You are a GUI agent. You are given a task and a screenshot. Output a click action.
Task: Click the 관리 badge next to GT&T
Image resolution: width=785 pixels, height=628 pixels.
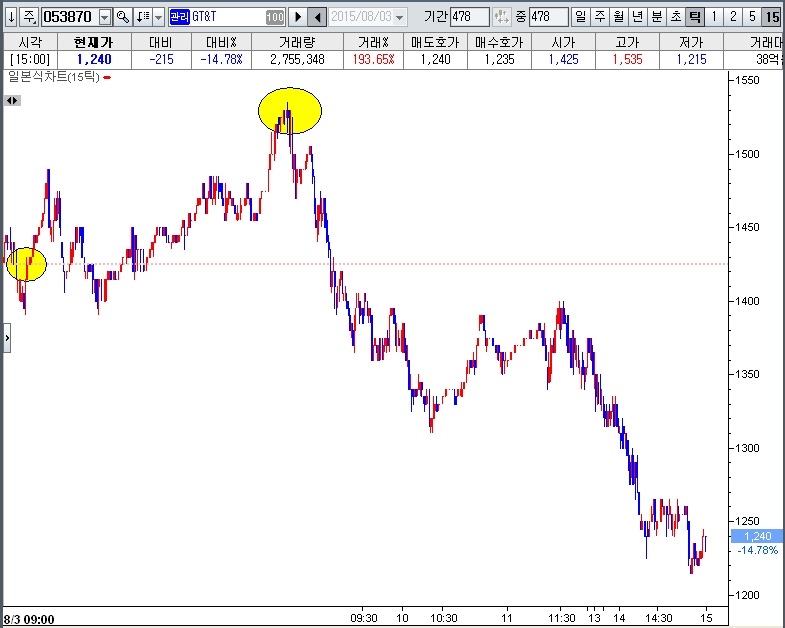tap(180, 17)
